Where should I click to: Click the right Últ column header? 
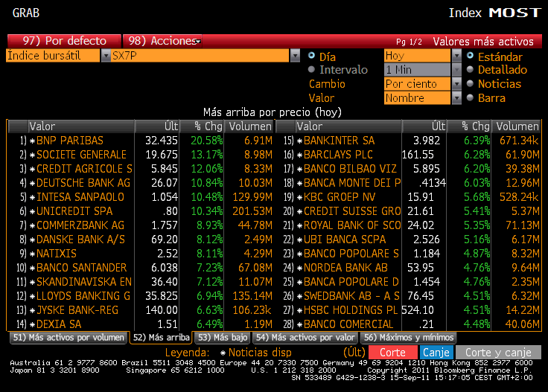[424, 126]
